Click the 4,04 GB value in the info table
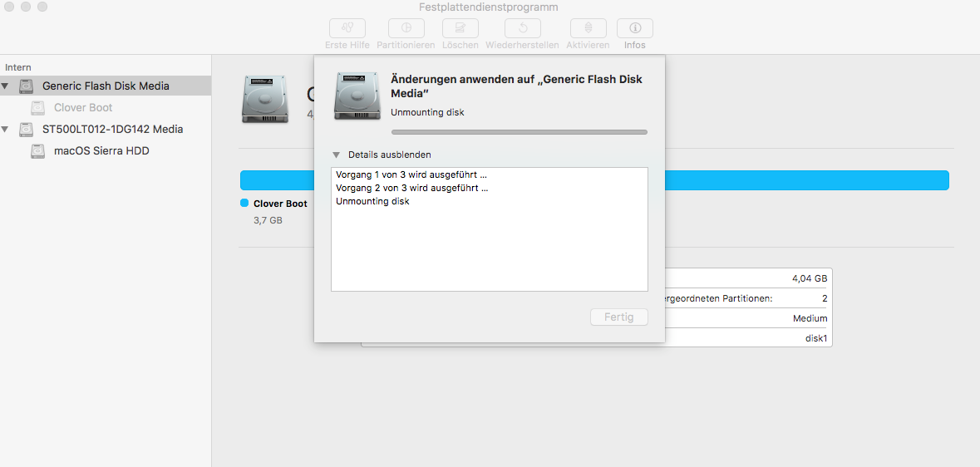 (810, 279)
